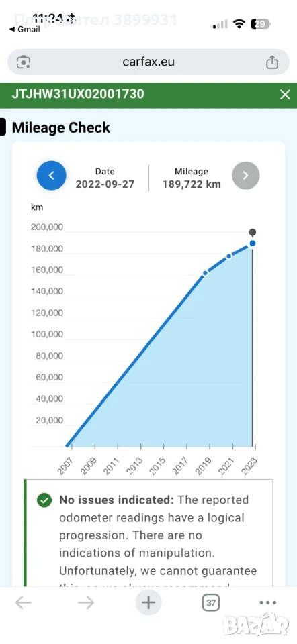The image size is (297, 644).
Task: Go back with browser back arrow
Action: click(x=24, y=603)
